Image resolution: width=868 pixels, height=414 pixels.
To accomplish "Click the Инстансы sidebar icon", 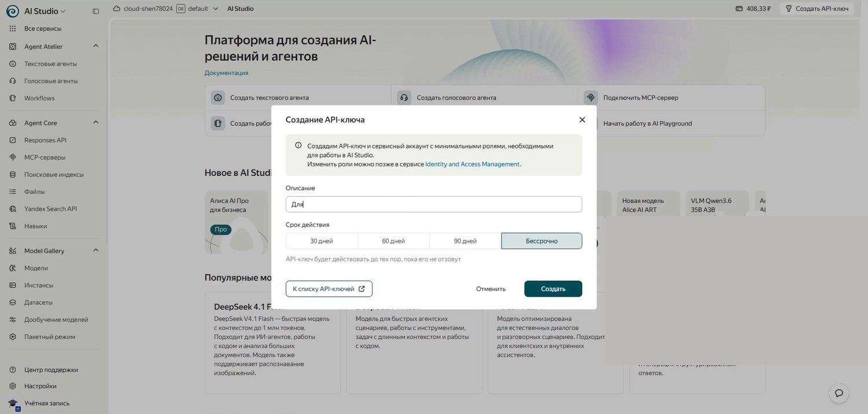I will coord(12,285).
